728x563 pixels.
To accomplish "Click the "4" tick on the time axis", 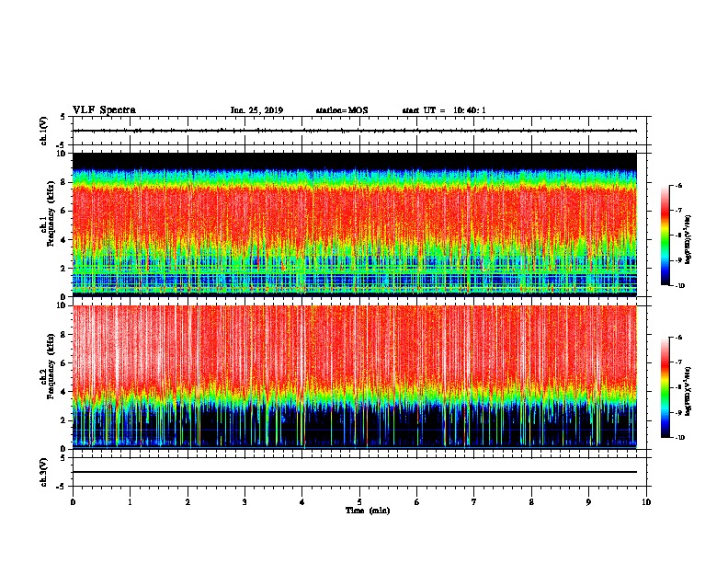I will [x=302, y=502].
